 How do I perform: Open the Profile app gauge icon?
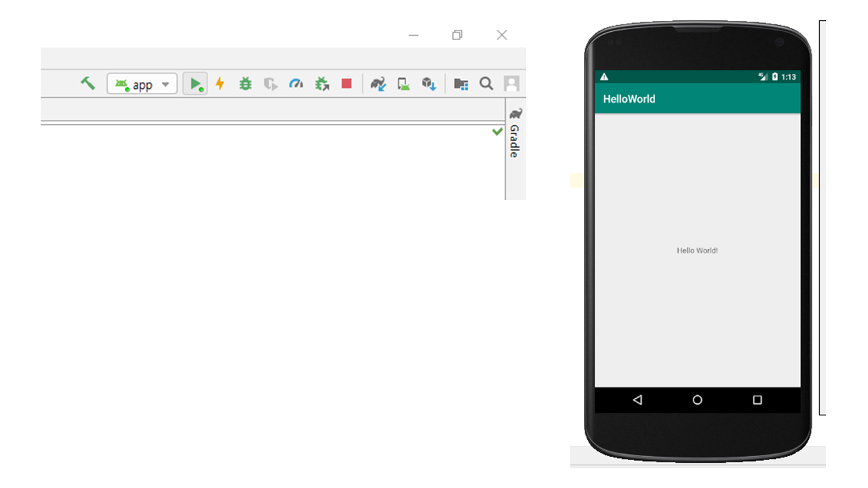(x=296, y=84)
